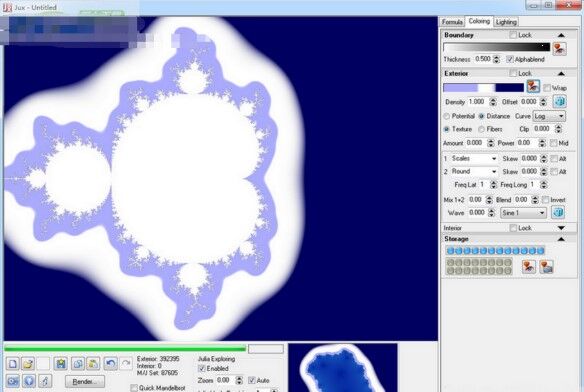The image size is (584, 392).
Task: Open a file with the folder icon
Action: coord(28,364)
